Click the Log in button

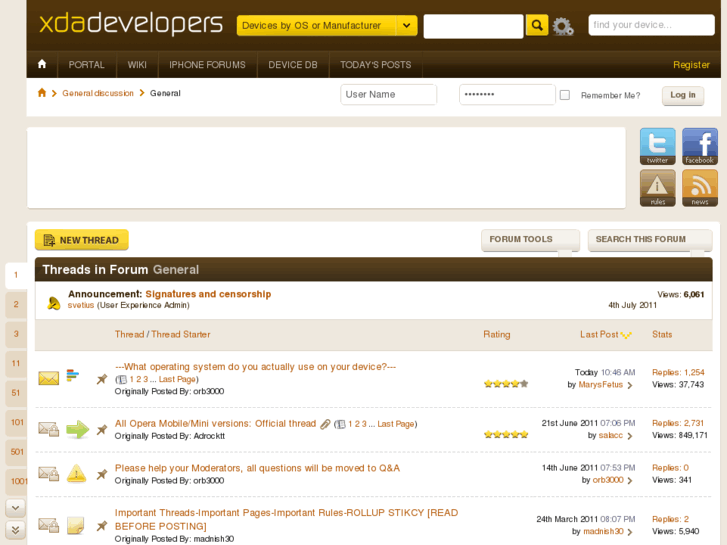tap(682, 96)
